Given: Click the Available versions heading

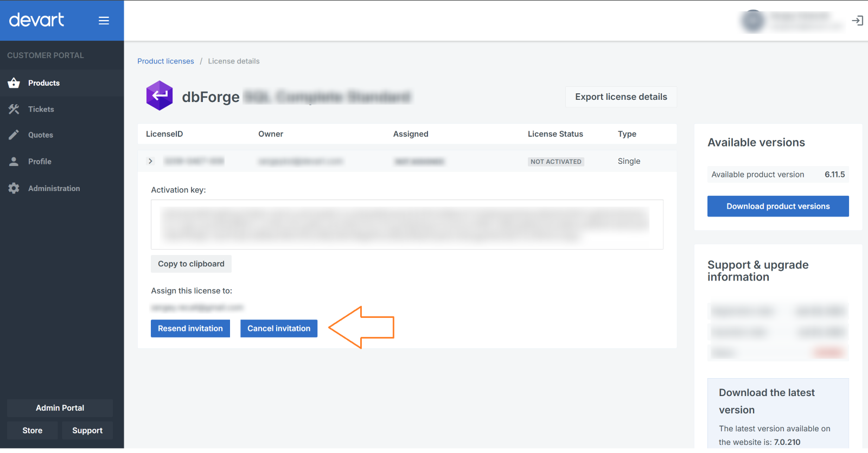Looking at the screenshot, I should 756,142.
